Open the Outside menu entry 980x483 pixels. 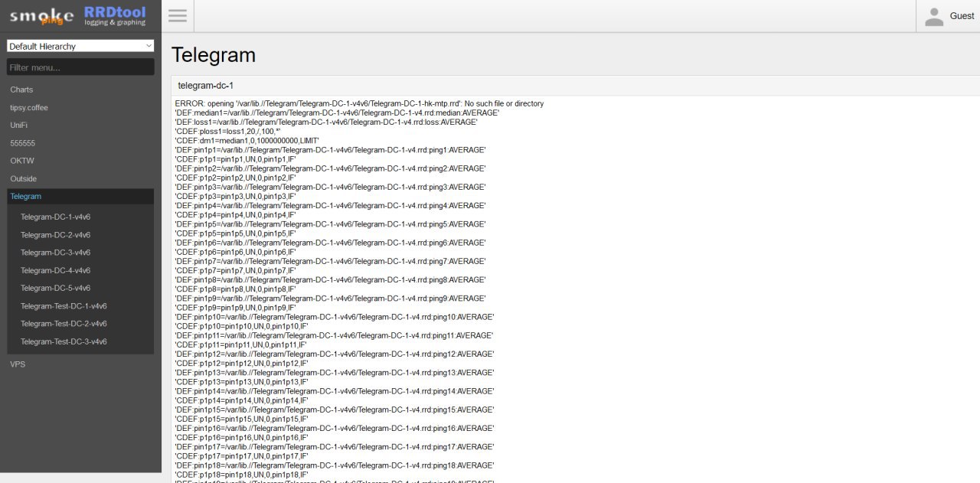[23, 178]
